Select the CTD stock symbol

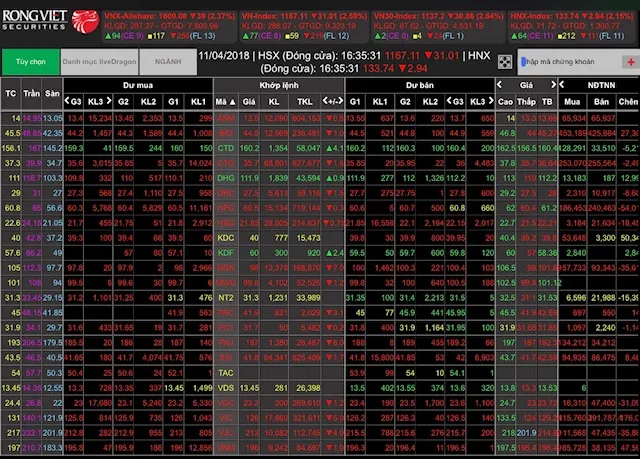225,147
